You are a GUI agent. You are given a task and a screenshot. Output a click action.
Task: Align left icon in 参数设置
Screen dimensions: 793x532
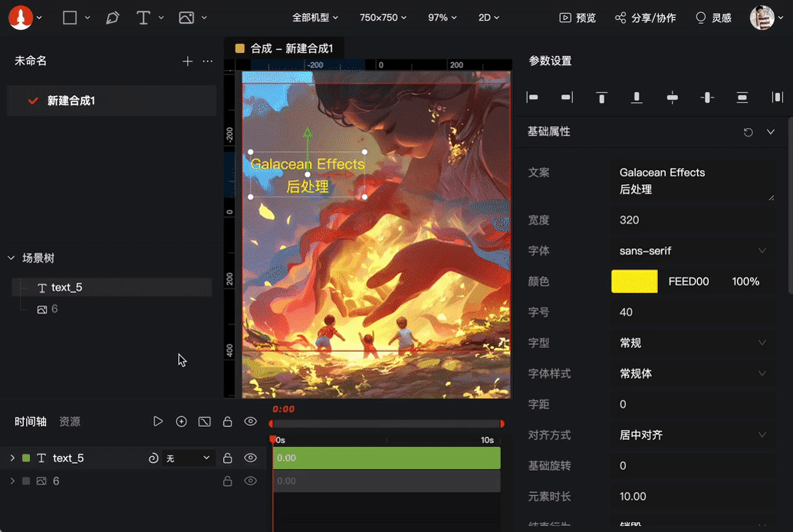(x=532, y=97)
